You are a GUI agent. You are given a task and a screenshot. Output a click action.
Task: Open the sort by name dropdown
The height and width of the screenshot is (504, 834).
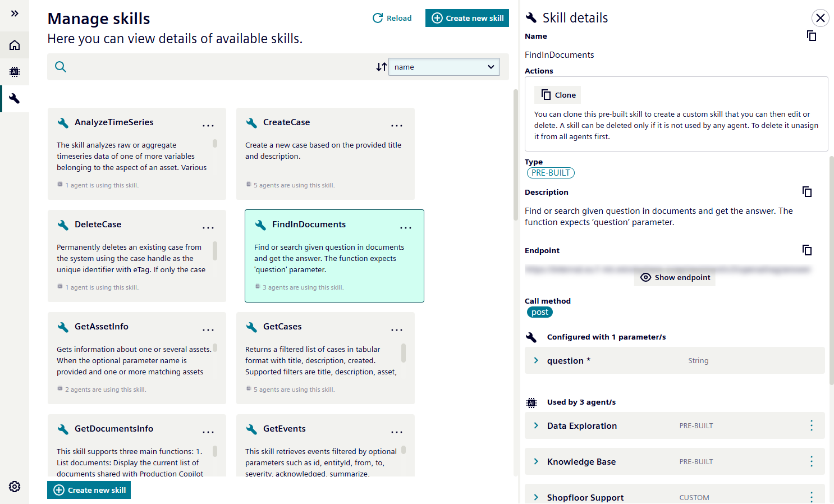click(x=444, y=67)
